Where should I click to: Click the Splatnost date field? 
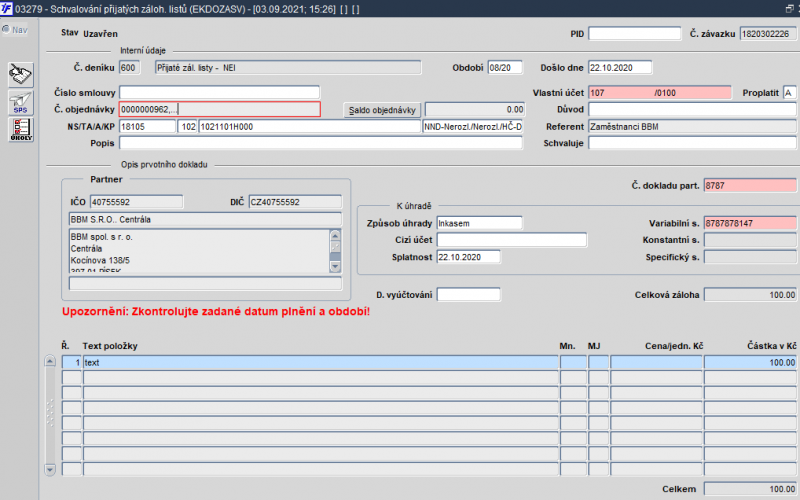click(x=468, y=257)
